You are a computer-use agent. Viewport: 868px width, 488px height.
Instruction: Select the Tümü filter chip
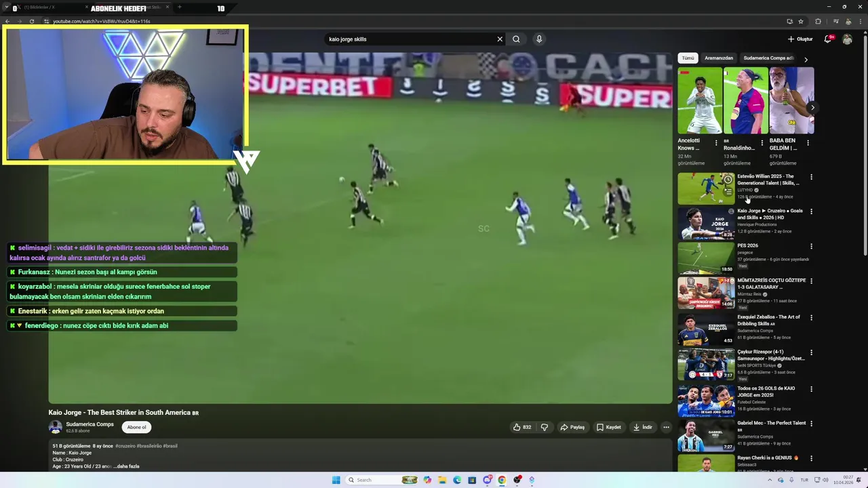[688, 58]
